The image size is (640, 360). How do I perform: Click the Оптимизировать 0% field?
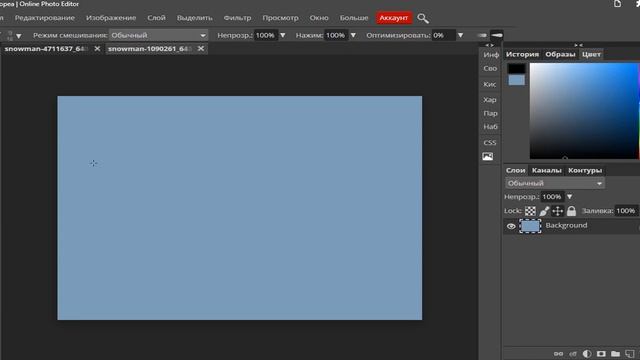pos(444,35)
